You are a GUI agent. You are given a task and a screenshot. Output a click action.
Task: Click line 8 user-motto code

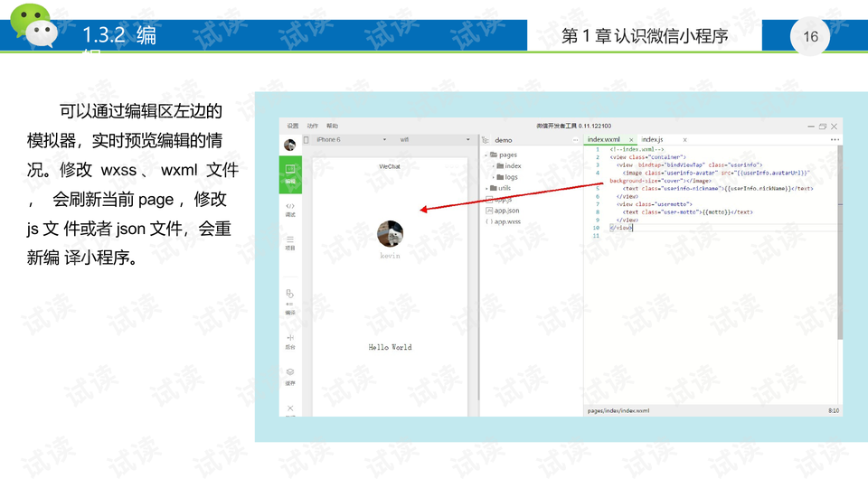click(687, 211)
